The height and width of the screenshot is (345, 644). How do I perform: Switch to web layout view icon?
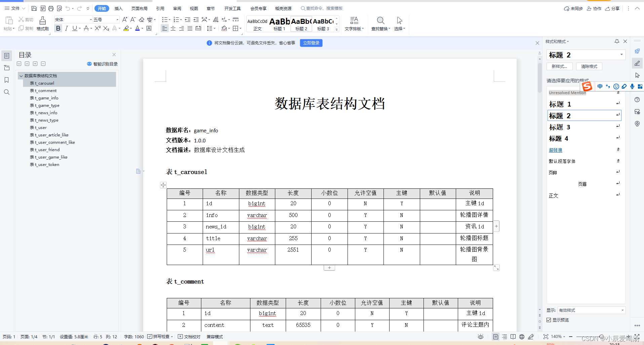[522, 337]
